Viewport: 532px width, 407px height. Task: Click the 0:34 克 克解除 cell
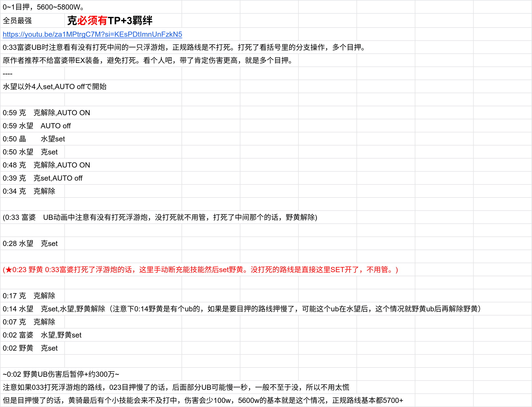pyautogui.click(x=29, y=191)
